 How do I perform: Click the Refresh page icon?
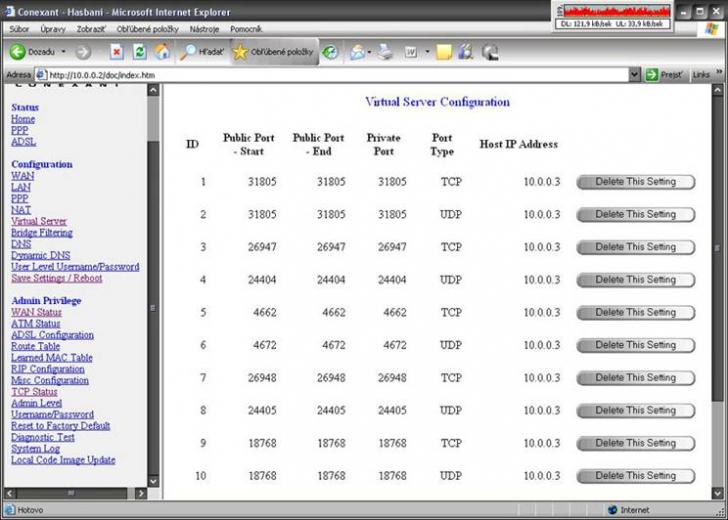point(140,52)
